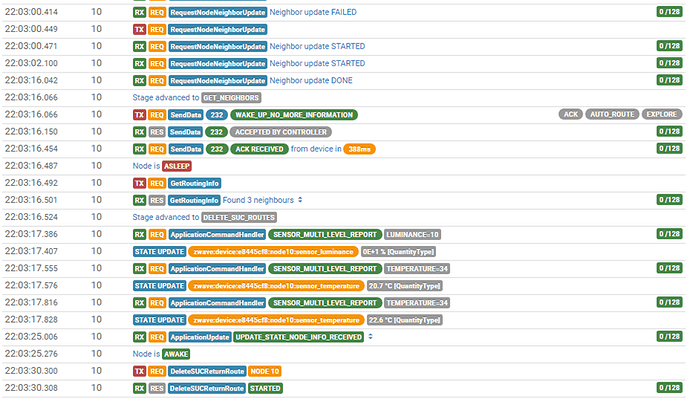
Task: Click the green AWAKE node status badge
Action: [x=176, y=354]
